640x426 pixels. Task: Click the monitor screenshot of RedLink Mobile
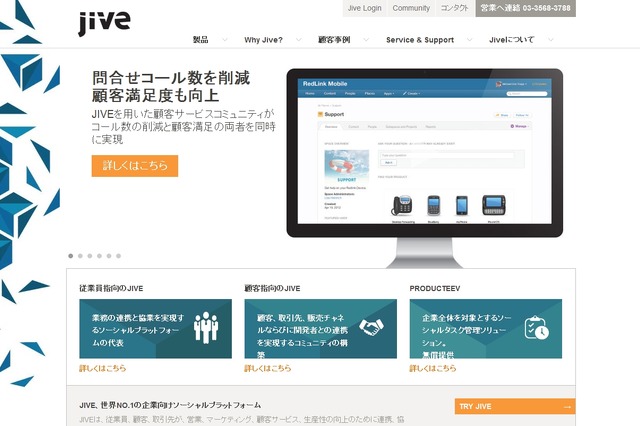pyautogui.click(x=424, y=151)
